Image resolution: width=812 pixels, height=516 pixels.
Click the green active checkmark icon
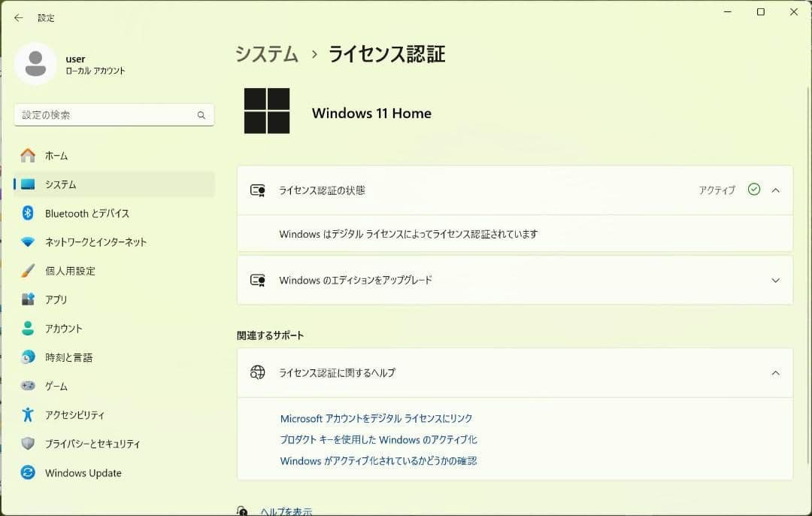(x=754, y=190)
